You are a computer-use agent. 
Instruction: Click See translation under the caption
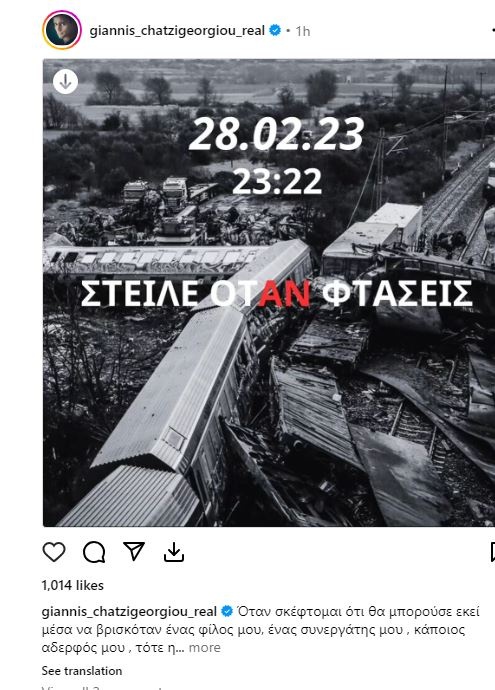(82, 671)
